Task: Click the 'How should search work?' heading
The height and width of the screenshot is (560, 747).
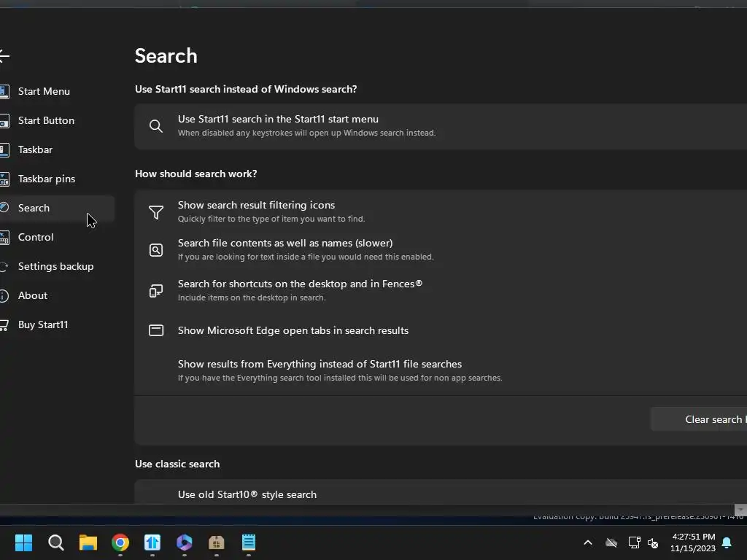Action: pos(196,174)
